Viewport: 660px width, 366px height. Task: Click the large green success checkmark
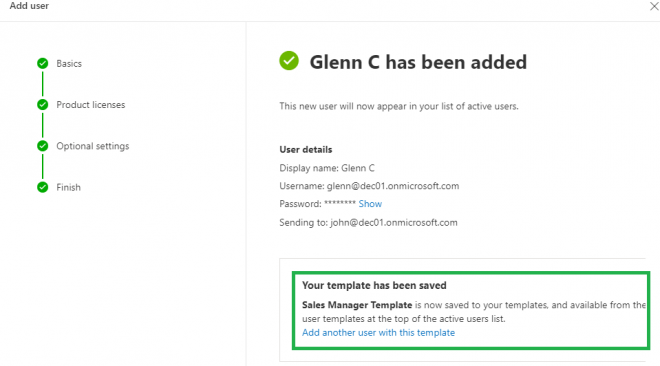point(289,61)
